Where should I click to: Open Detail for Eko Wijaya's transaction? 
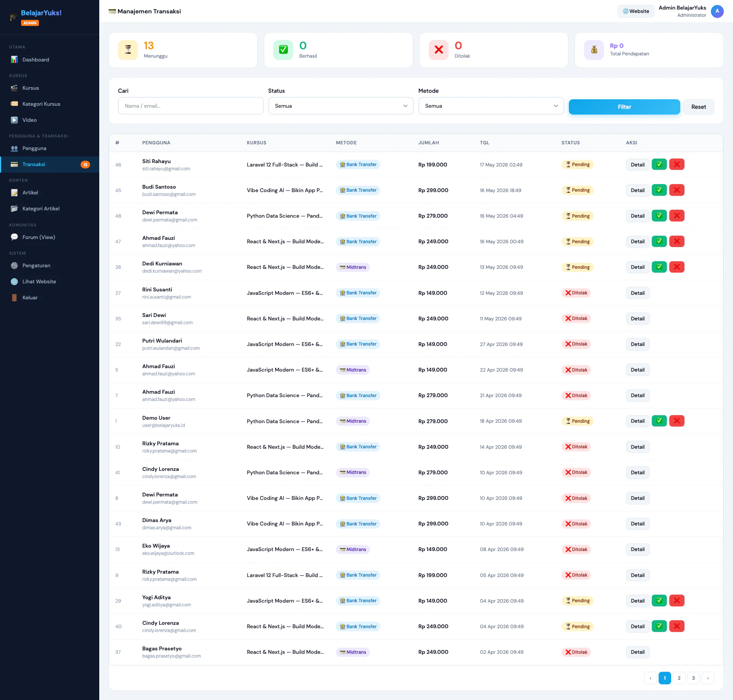click(x=638, y=549)
